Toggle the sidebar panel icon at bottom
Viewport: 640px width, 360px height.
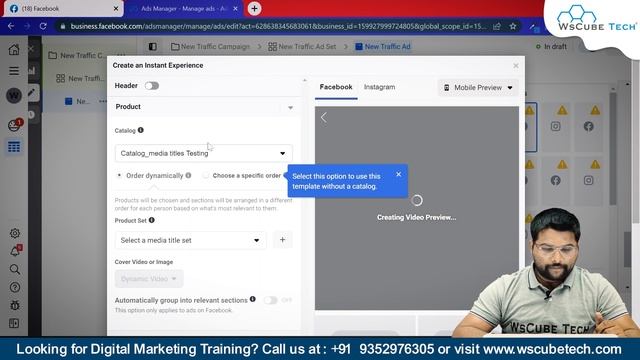(x=14, y=324)
